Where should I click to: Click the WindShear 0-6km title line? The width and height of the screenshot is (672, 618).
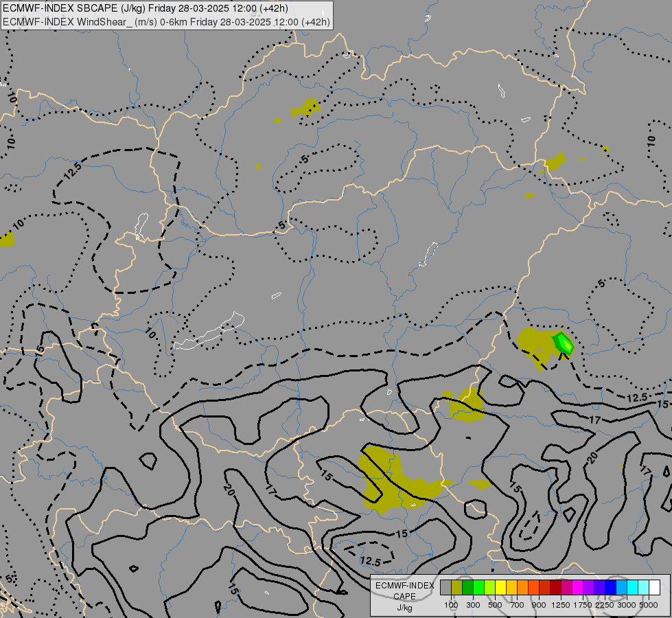[166, 22]
